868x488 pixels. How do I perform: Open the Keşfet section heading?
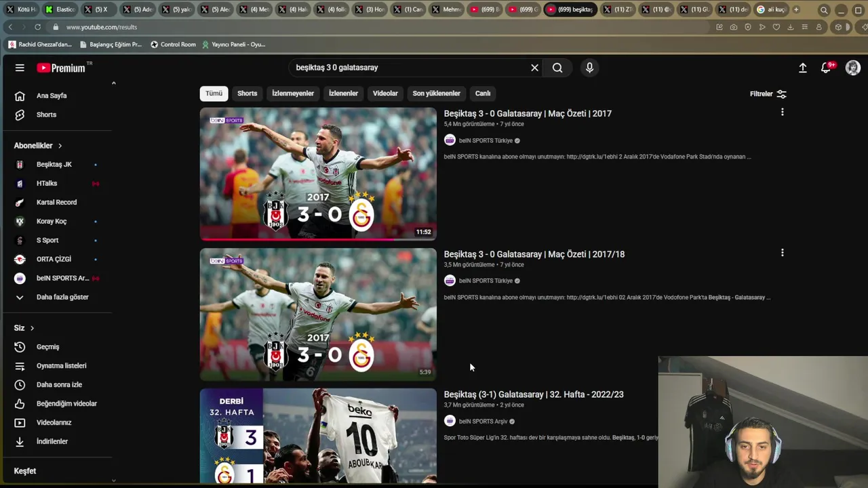point(25,471)
